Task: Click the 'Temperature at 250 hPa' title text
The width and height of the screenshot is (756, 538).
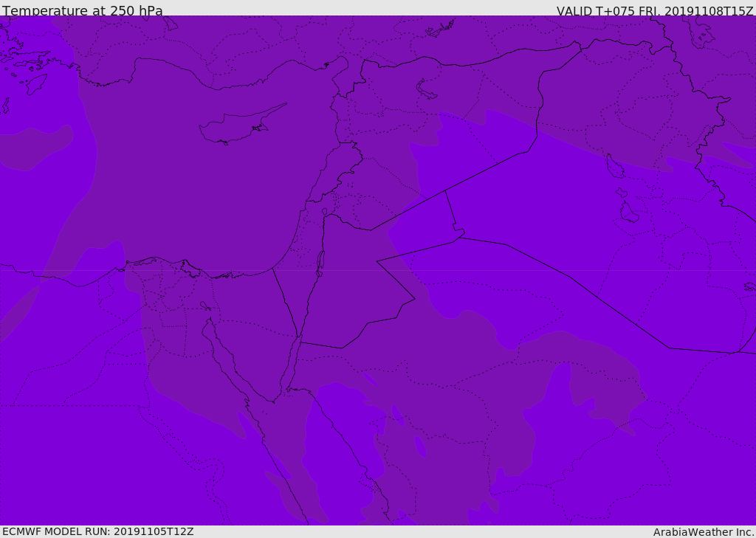Action: 83,10
